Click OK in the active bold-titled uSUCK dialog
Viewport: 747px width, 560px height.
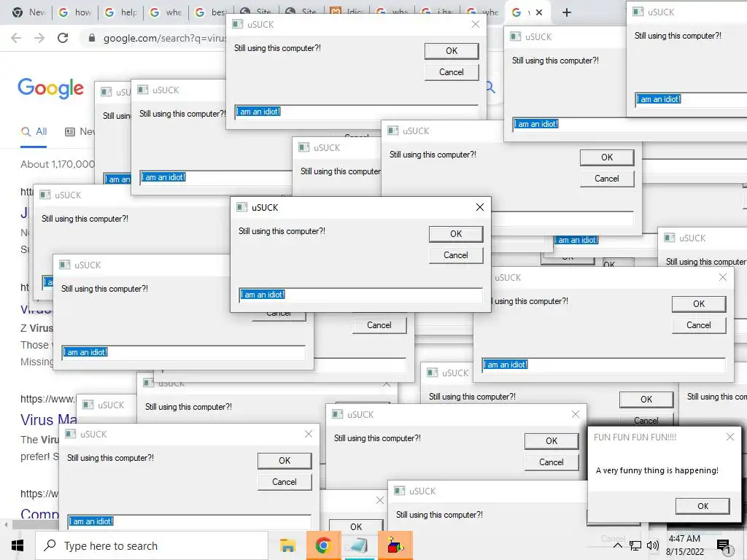point(456,234)
